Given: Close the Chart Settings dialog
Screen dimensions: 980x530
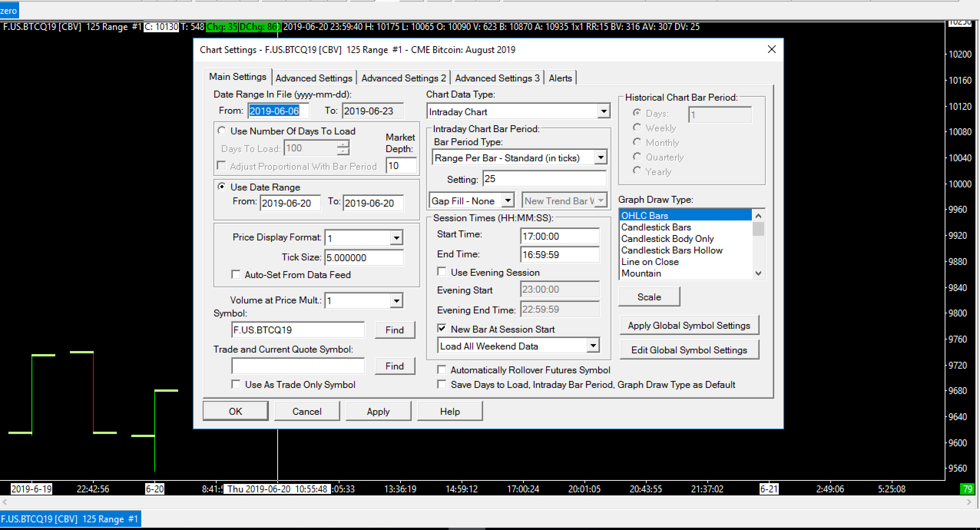Looking at the screenshot, I should [x=771, y=50].
